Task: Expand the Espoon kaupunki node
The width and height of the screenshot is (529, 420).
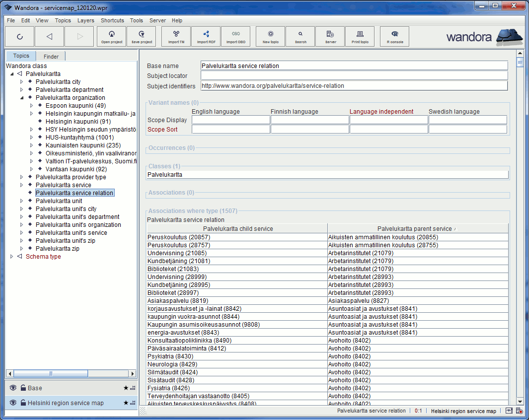Action: click(31, 105)
